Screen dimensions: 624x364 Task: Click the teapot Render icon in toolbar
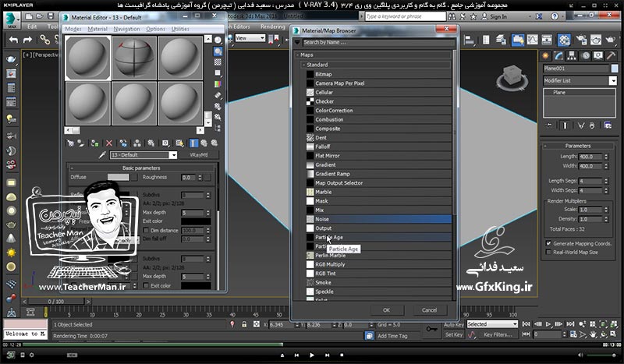click(611, 40)
